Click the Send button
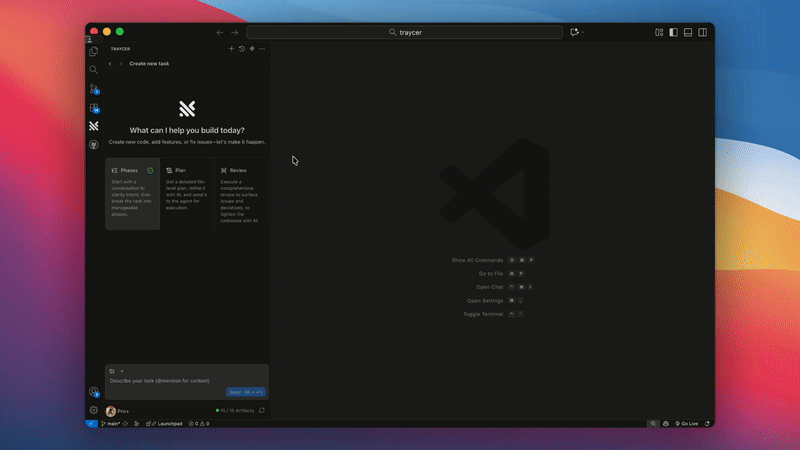 (x=246, y=392)
